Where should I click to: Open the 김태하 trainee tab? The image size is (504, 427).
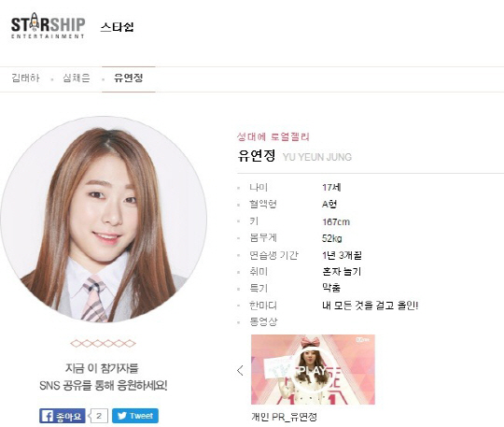point(25,78)
